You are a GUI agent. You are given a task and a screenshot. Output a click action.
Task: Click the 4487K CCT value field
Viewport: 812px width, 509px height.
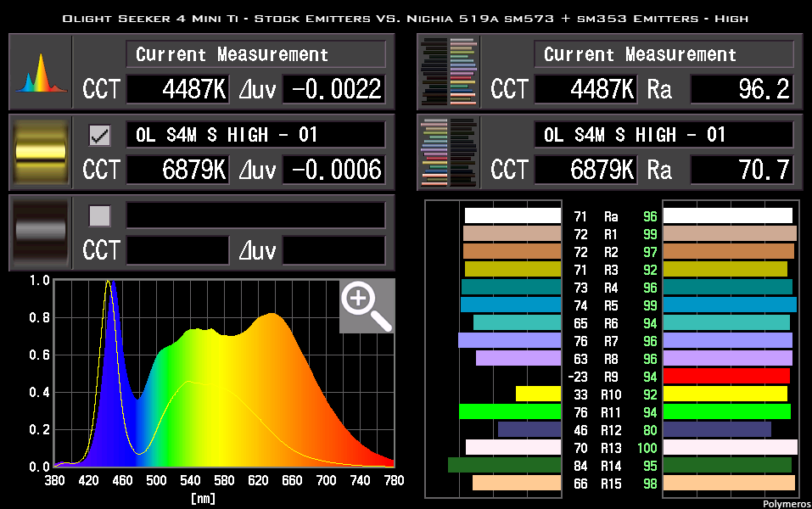[177, 89]
